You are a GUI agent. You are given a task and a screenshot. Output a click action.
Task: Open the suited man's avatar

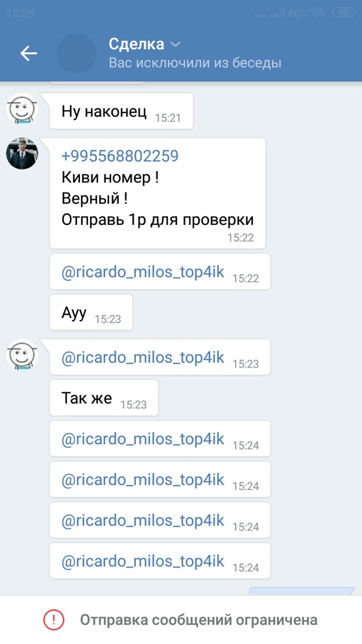[22, 153]
